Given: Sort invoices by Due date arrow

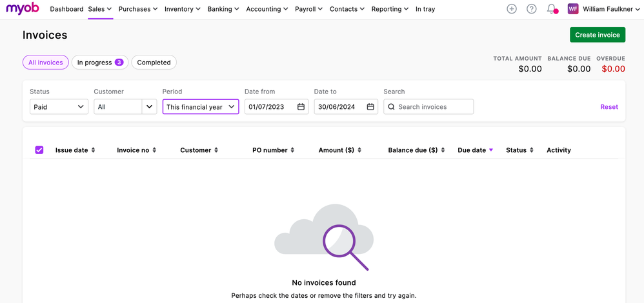Looking at the screenshot, I should [x=490, y=150].
